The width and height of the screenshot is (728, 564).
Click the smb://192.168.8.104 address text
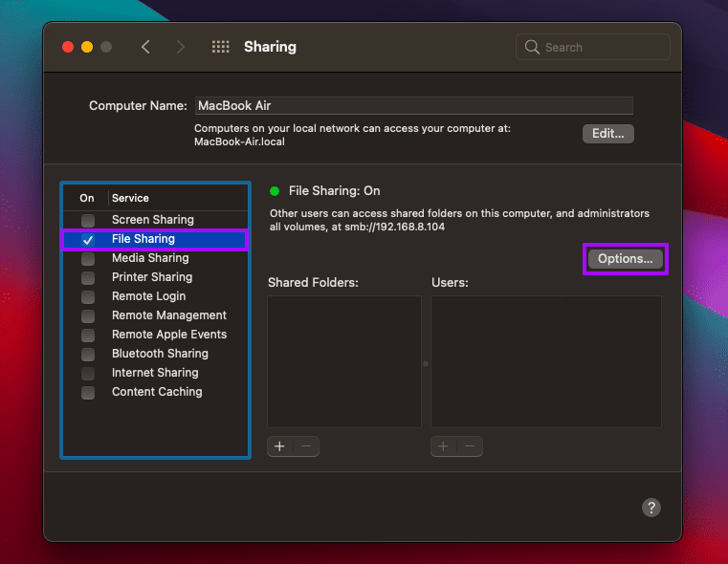click(395, 227)
